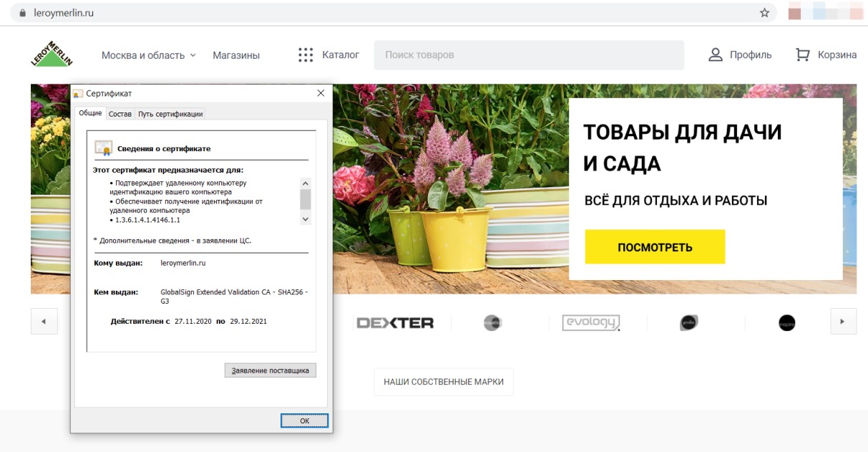Select the Dexter brand logo
Screen dimensions: 868x452
point(395,322)
